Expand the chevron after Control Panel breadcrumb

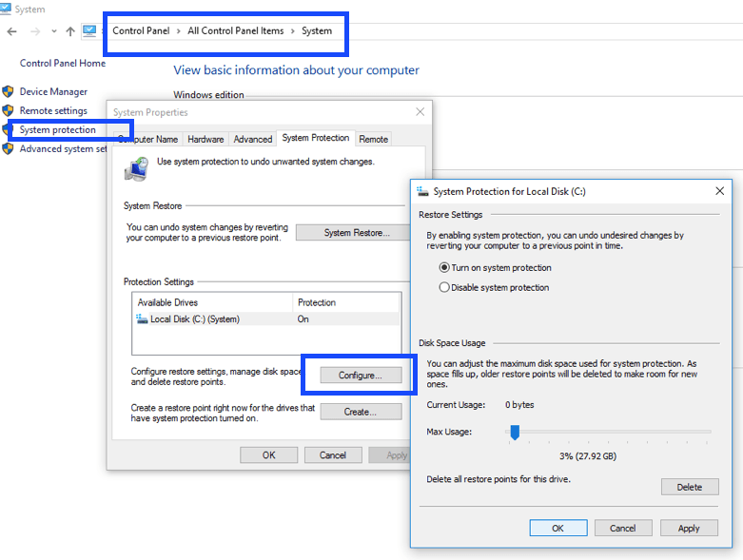click(x=179, y=31)
